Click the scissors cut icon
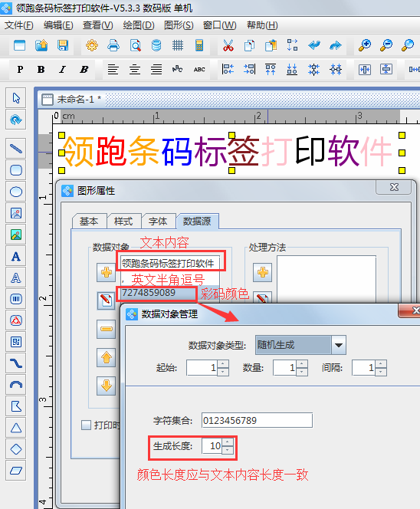Image resolution: width=420 pixels, height=509 pixels. tap(228, 45)
